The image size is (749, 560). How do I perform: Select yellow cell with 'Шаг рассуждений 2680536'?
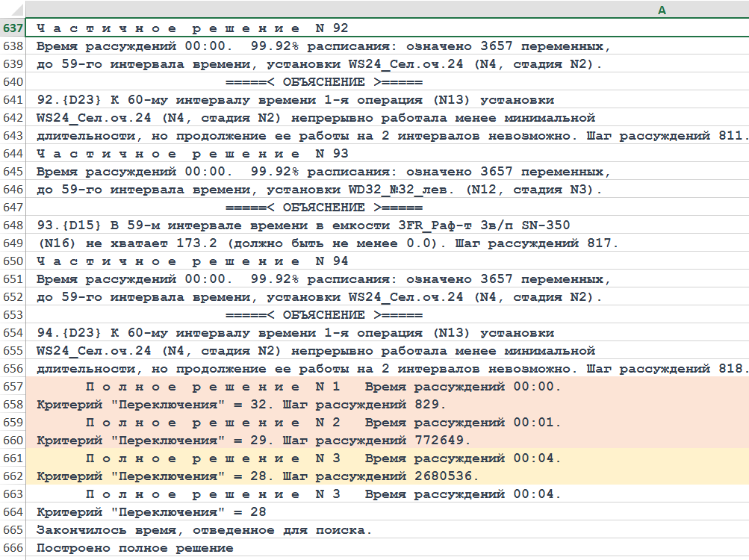tap(258, 476)
